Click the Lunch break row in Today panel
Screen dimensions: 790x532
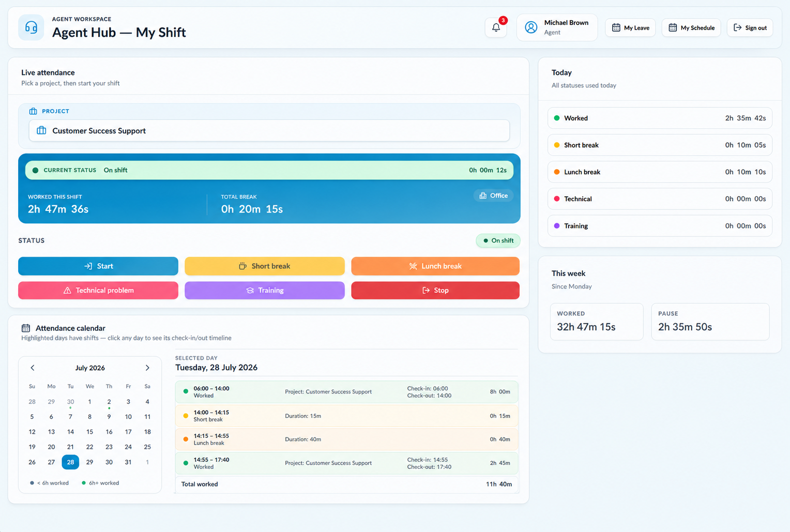[x=660, y=172]
